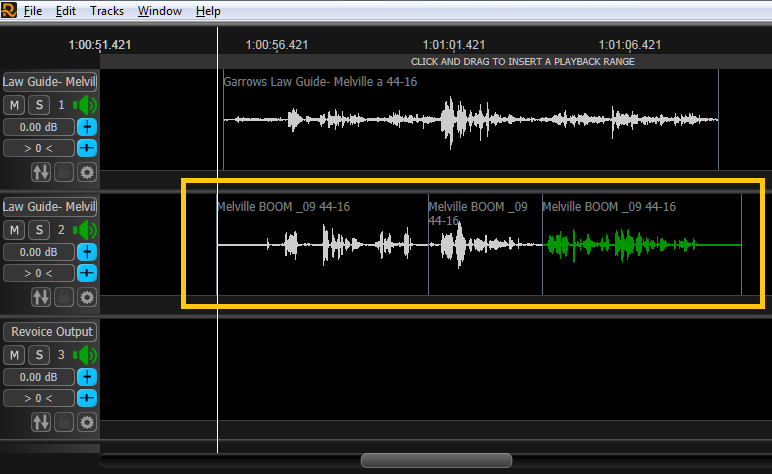
Task: Click the up-down arrows icon on track 1
Action: [41, 172]
